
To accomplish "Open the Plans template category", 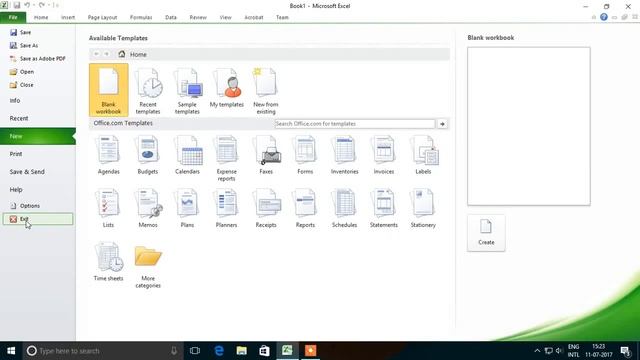I will 187,208.
